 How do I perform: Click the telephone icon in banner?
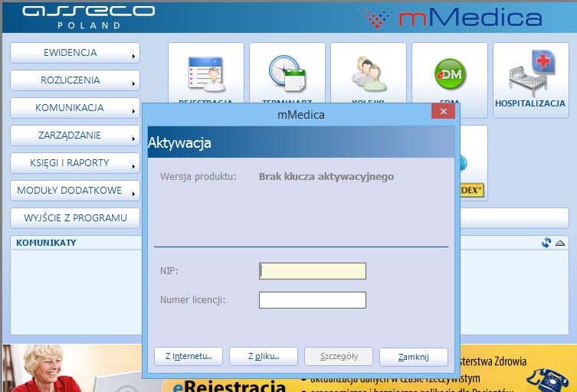pos(547,381)
